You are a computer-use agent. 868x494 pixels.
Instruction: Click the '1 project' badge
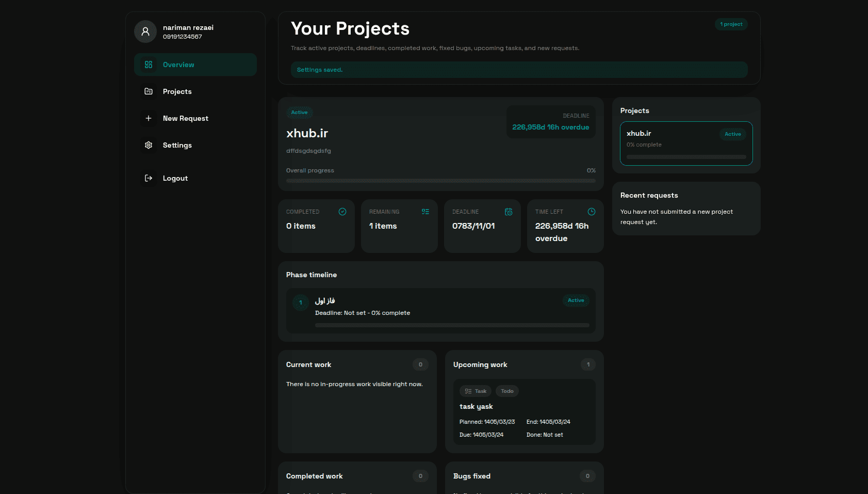pos(731,24)
